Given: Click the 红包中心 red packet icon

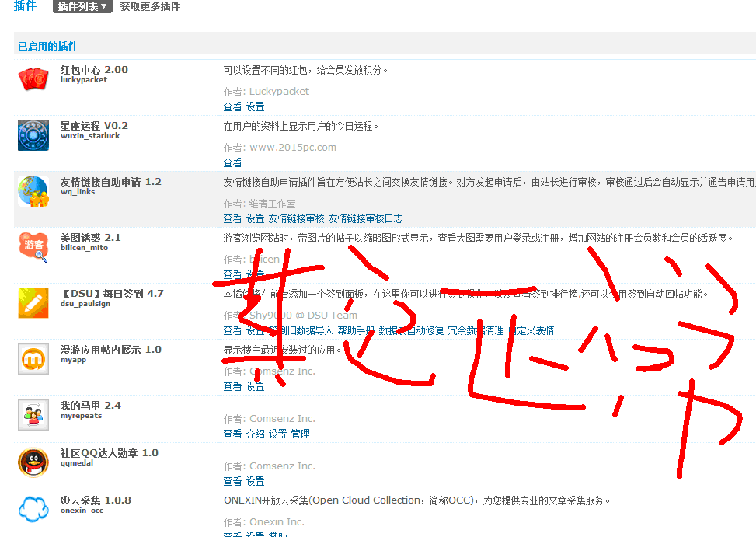Looking at the screenshot, I should (x=33, y=79).
